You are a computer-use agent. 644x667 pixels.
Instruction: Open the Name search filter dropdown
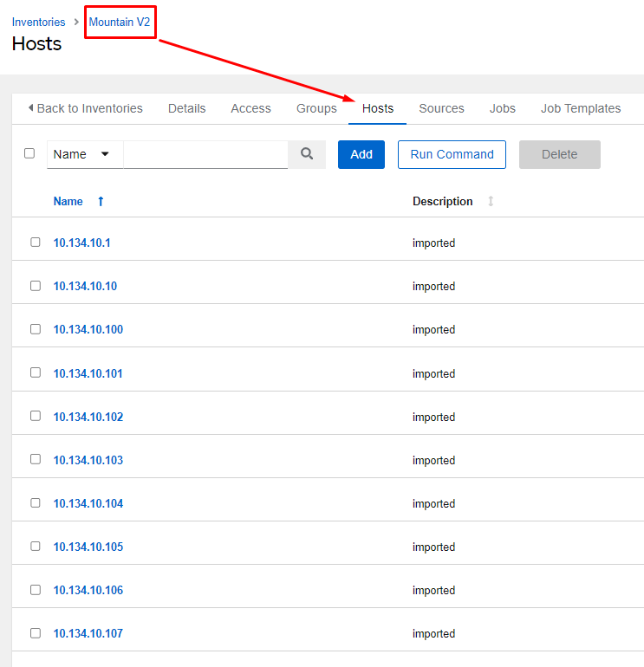pyautogui.click(x=84, y=154)
